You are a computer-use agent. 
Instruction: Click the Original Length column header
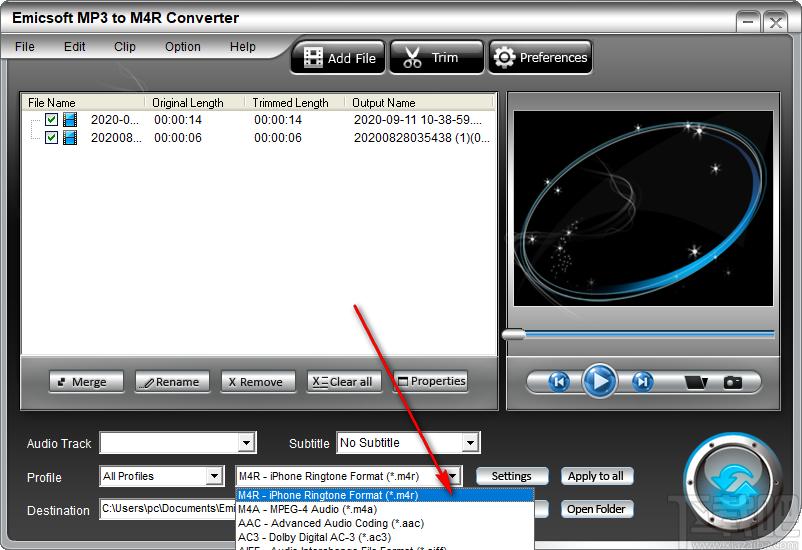(x=194, y=103)
